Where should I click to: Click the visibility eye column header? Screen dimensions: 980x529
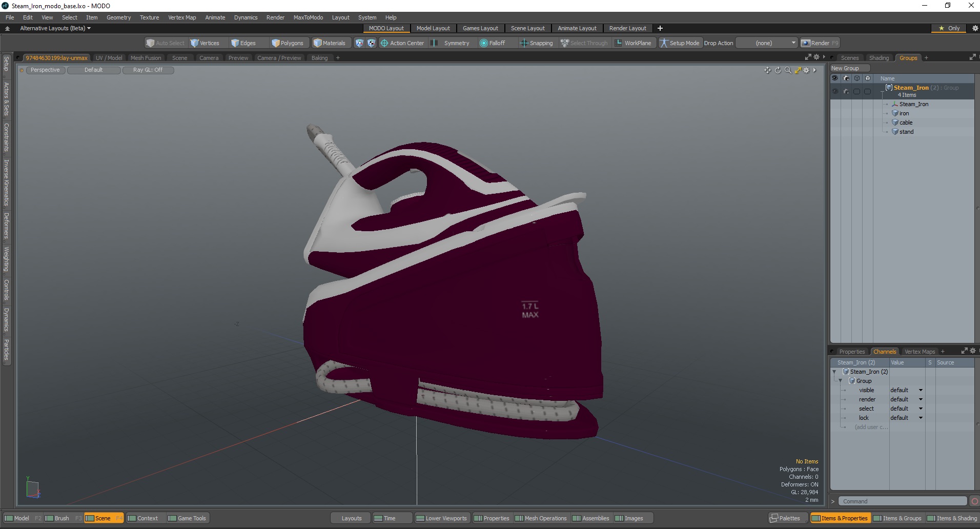pyautogui.click(x=835, y=78)
